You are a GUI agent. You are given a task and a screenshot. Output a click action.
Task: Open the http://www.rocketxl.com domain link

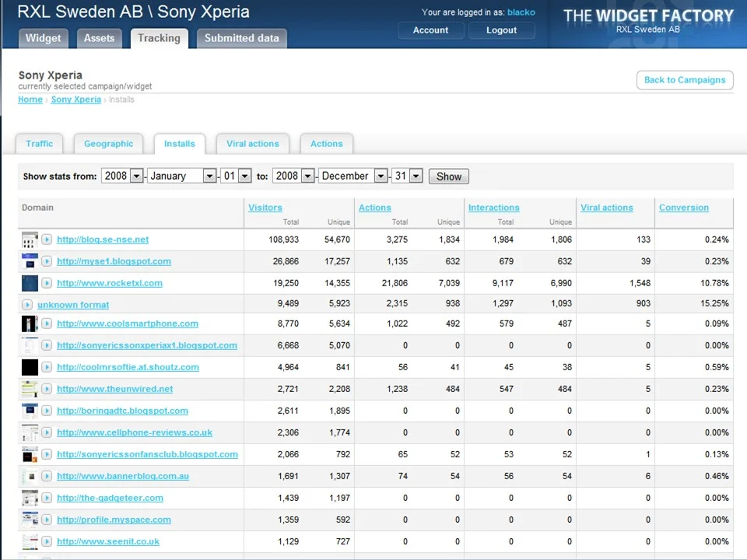coord(110,283)
